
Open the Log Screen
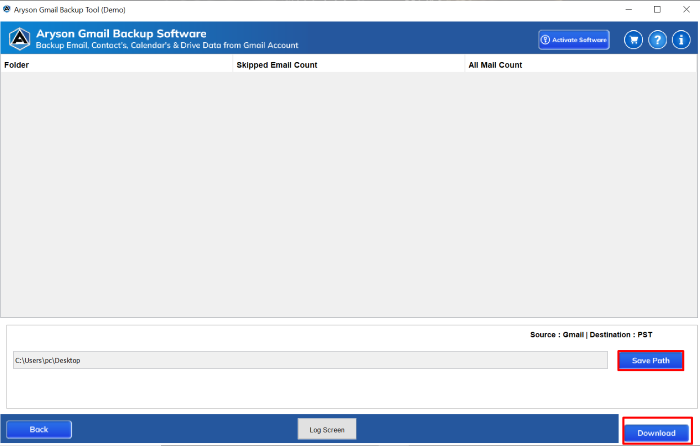click(x=326, y=429)
